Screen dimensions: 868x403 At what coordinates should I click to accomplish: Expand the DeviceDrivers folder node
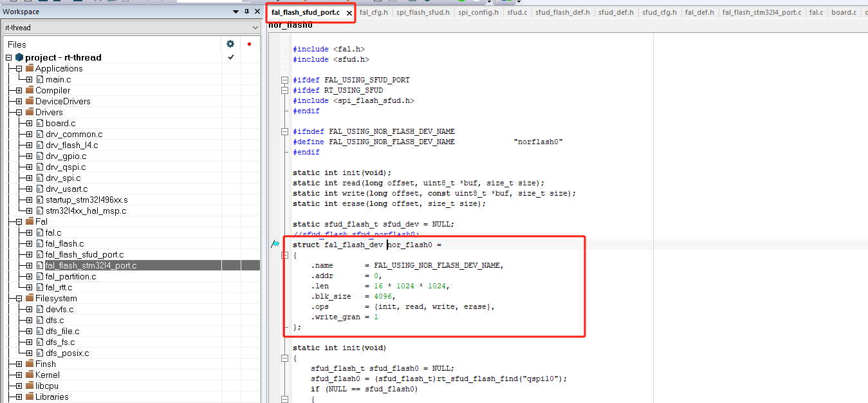(19, 101)
